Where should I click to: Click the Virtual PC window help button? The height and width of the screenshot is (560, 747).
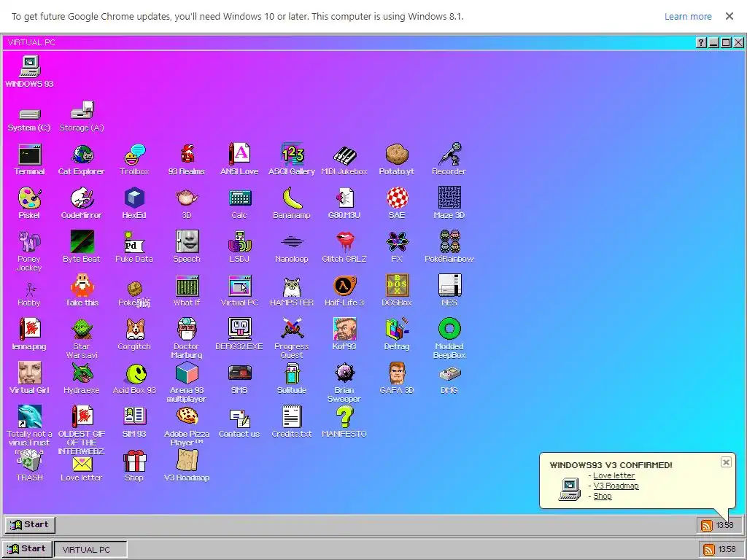click(x=701, y=43)
